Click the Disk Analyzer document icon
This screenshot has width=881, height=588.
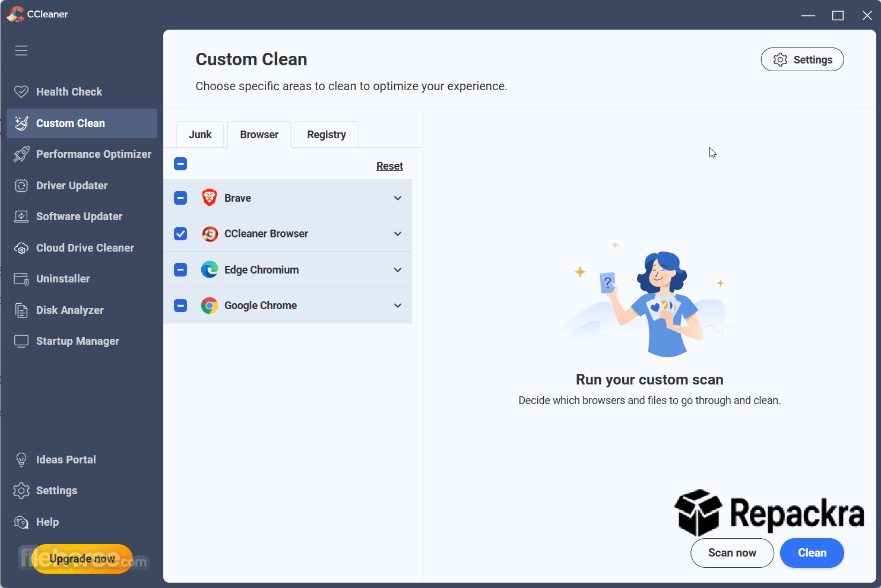[x=21, y=310]
